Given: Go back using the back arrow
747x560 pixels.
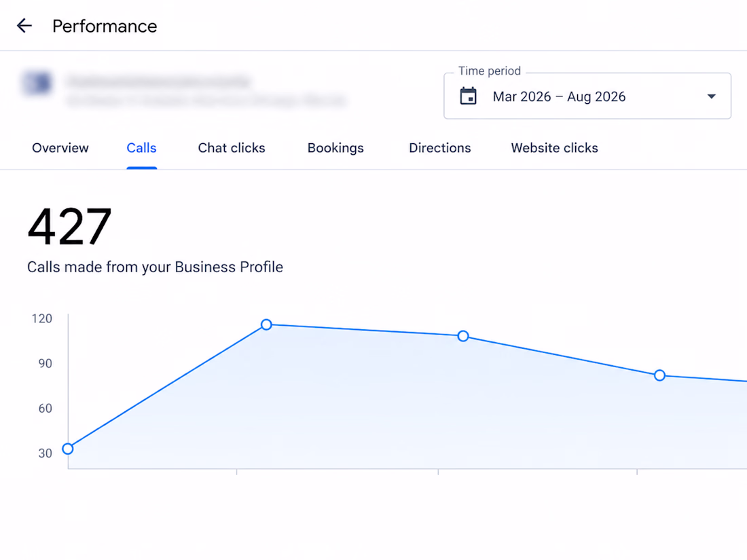Looking at the screenshot, I should click(24, 26).
